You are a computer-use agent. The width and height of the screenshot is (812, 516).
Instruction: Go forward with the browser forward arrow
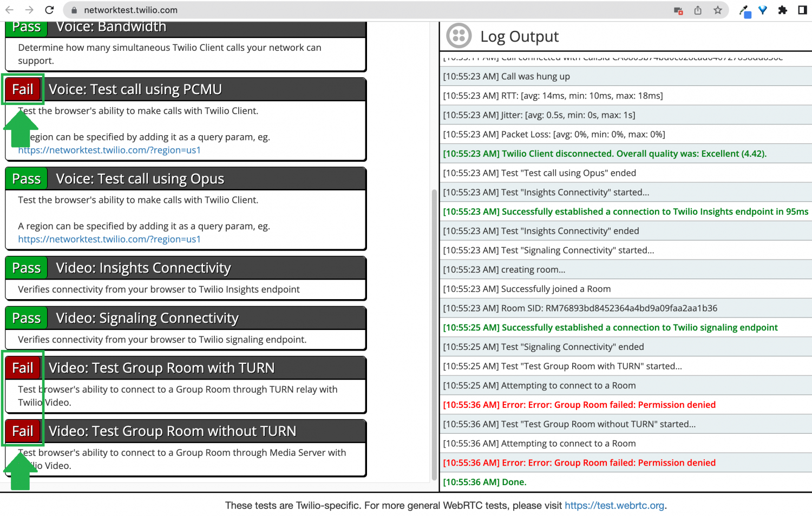tap(29, 10)
